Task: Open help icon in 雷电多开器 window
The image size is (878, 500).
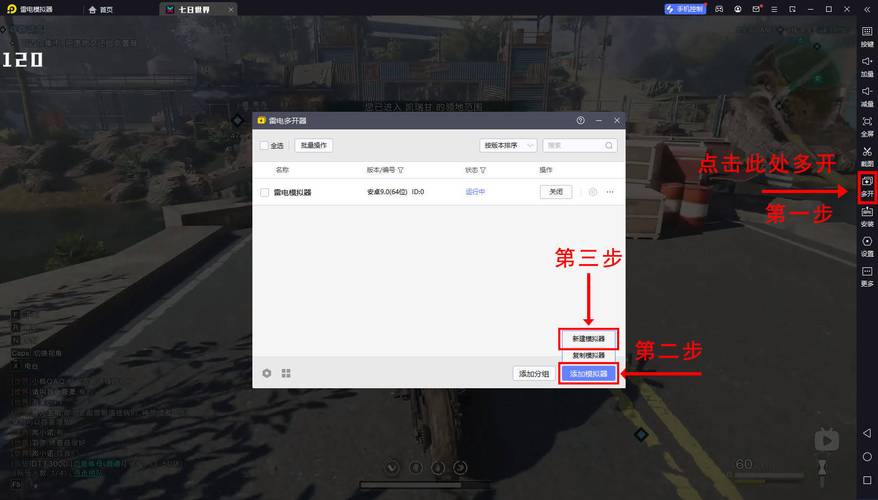Action: click(581, 120)
